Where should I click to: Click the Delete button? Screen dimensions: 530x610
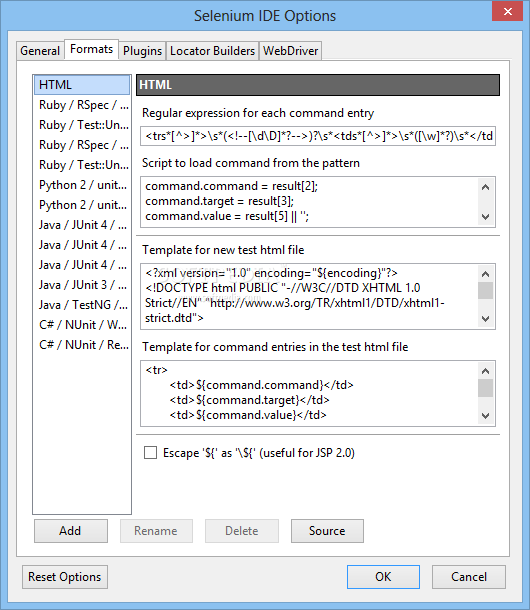pyautogui.click(x=242, y=531)
